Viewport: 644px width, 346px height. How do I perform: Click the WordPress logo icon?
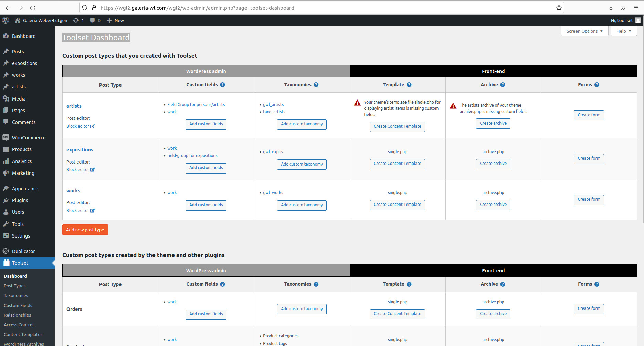(6, 20)
